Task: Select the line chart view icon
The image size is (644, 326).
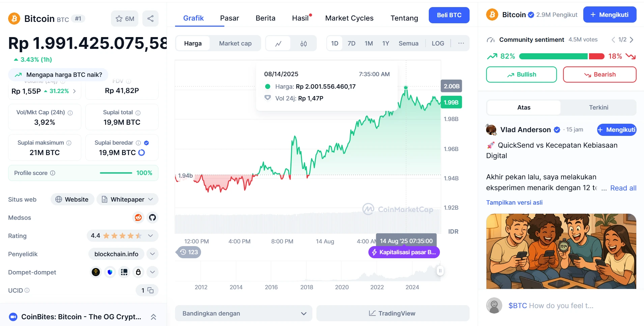Action: [x=278, y=43]
